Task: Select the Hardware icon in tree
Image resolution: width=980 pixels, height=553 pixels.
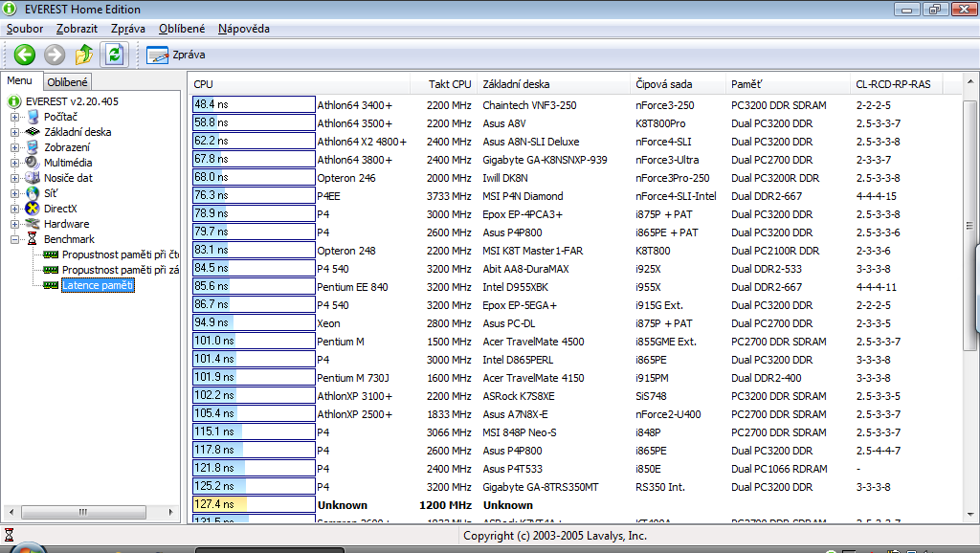Action: [x=33, y=224]
